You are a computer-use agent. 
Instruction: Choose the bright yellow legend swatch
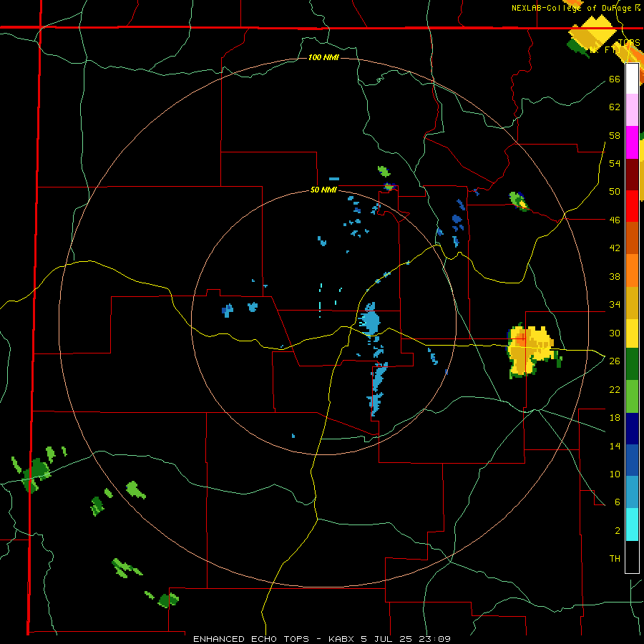click(x=632, y=333)
